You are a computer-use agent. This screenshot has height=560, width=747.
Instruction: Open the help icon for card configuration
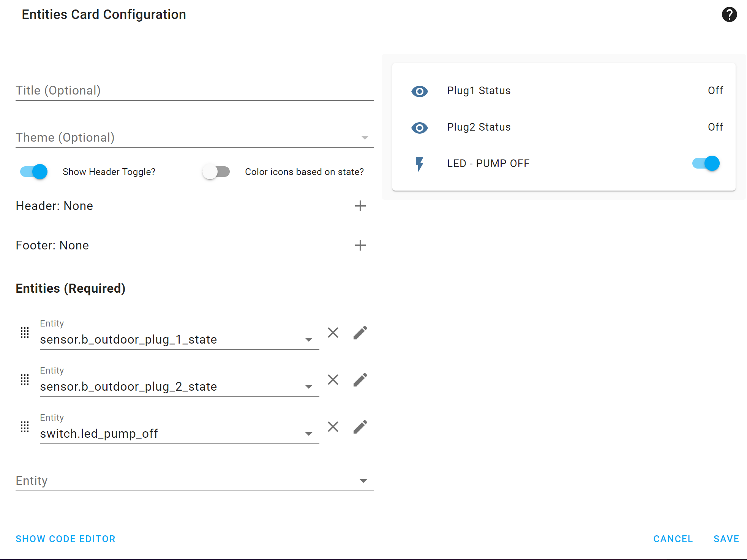(x=729, y=15)
